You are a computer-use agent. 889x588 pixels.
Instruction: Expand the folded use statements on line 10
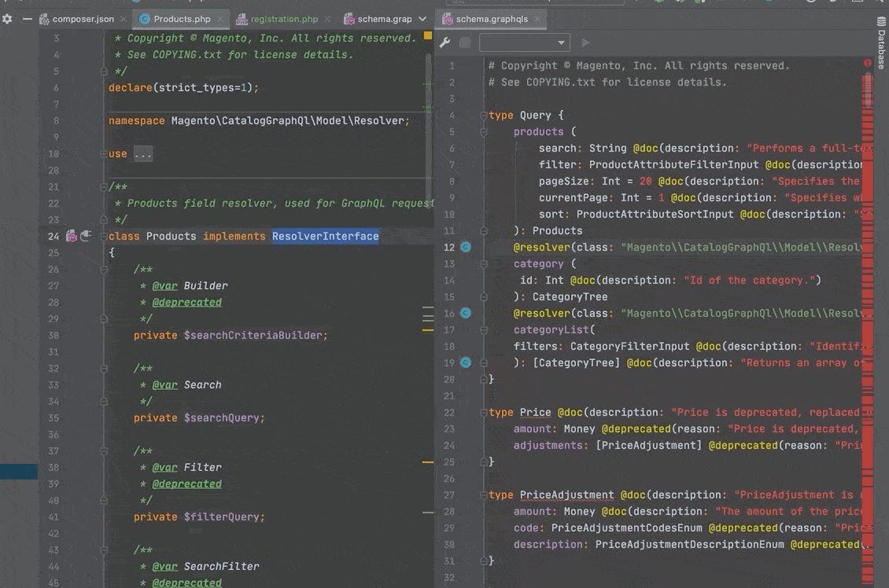142,154
